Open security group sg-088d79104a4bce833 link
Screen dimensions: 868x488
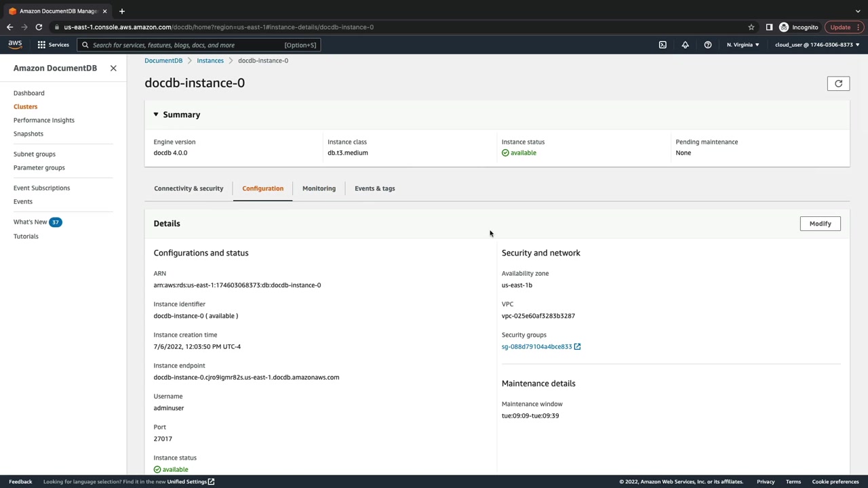[x=536, y=346]
